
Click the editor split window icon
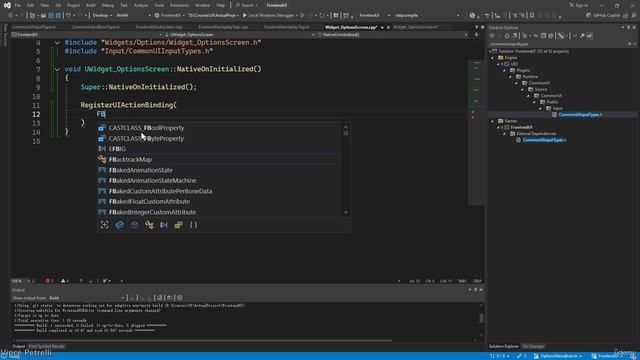point(476,35)
